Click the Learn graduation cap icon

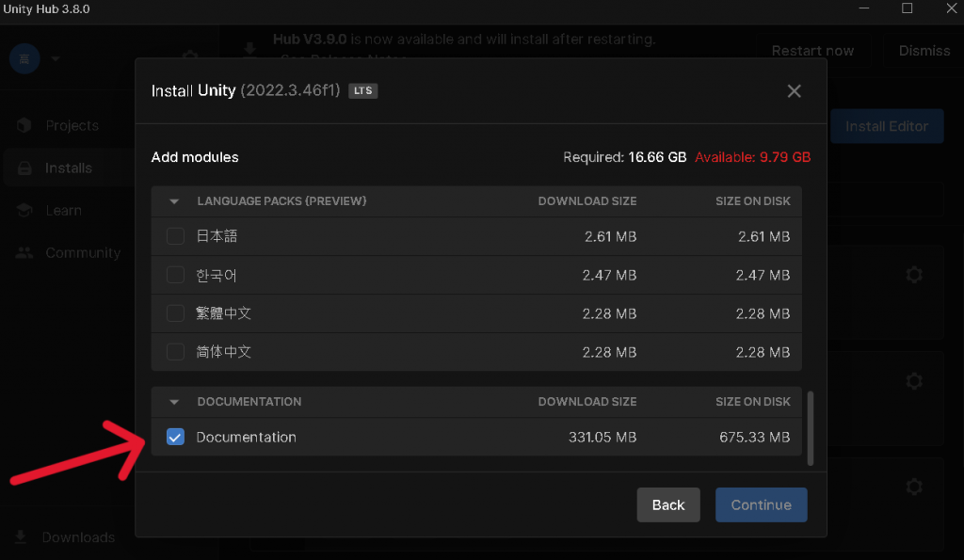point(24,210)
